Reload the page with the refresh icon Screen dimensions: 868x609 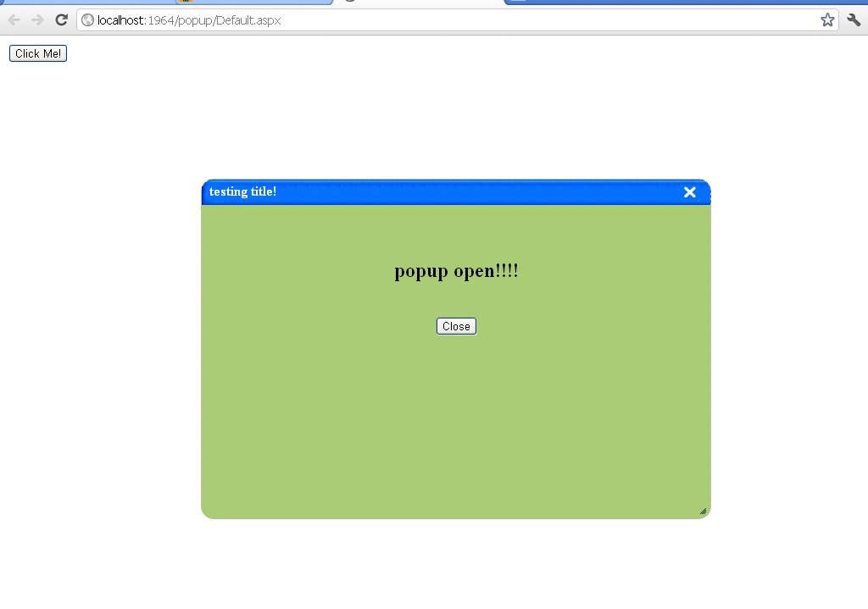pos(61,20)
